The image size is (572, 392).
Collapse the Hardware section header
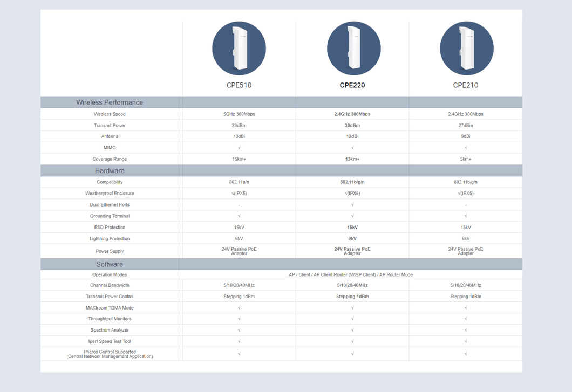coord(110,171)
